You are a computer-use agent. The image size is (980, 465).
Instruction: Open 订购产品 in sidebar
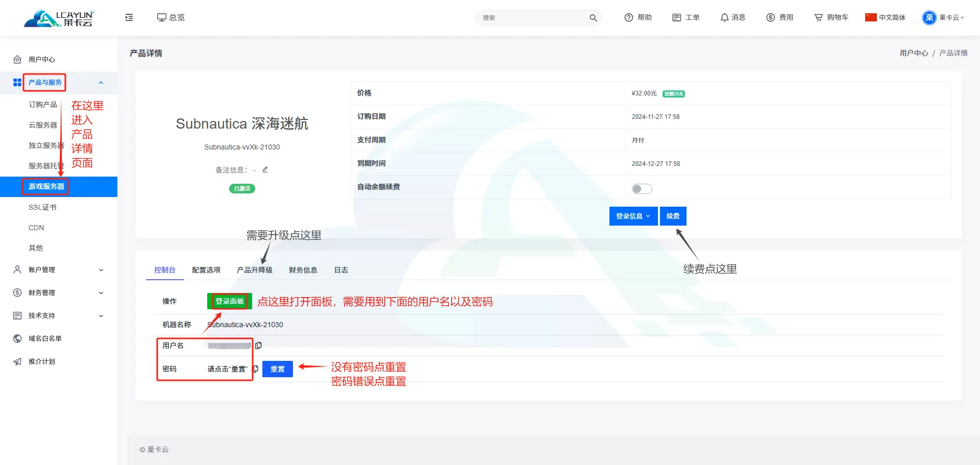(x=43, y=105)
